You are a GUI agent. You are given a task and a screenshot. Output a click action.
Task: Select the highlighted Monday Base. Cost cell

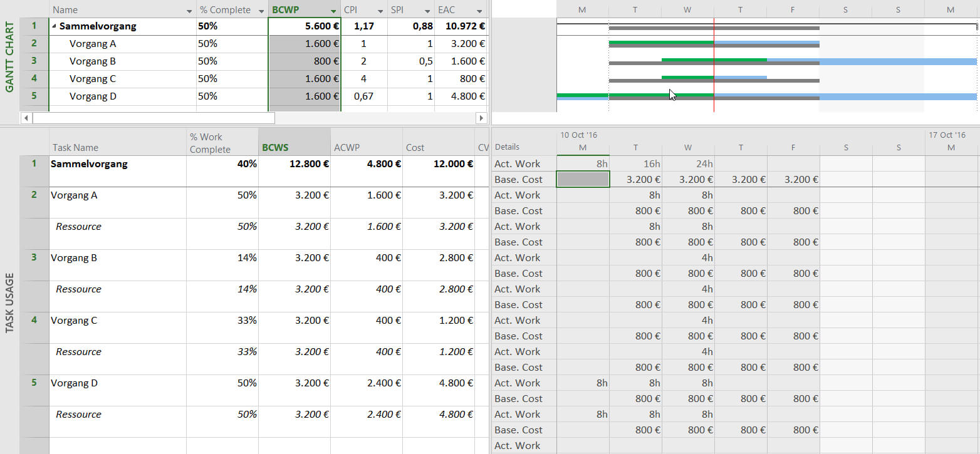tap(583, 179)
